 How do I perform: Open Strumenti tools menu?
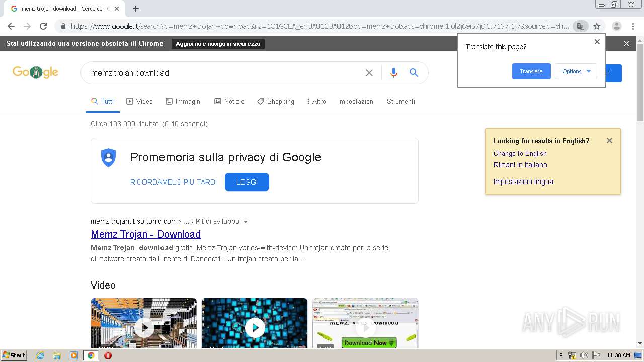[401, 101]
